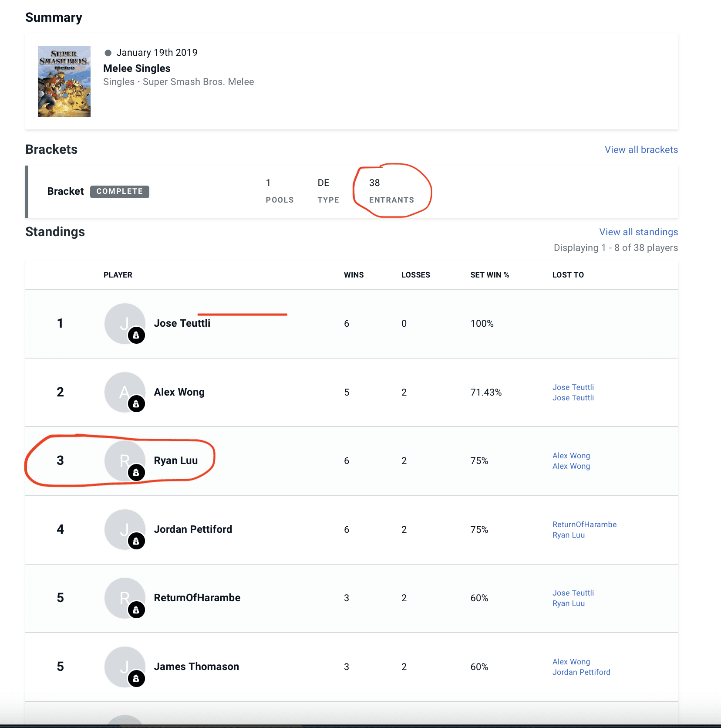This screenshot has width=721, height=728.
Task: Select player name Jordan Pettiford in standings
Action: 193,529
